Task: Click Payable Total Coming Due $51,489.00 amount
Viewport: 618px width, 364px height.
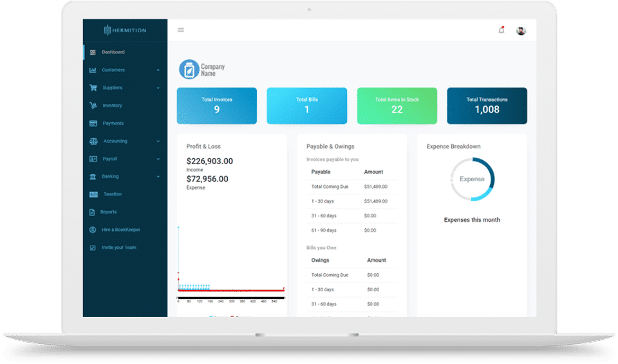Action: click(375, 187)
